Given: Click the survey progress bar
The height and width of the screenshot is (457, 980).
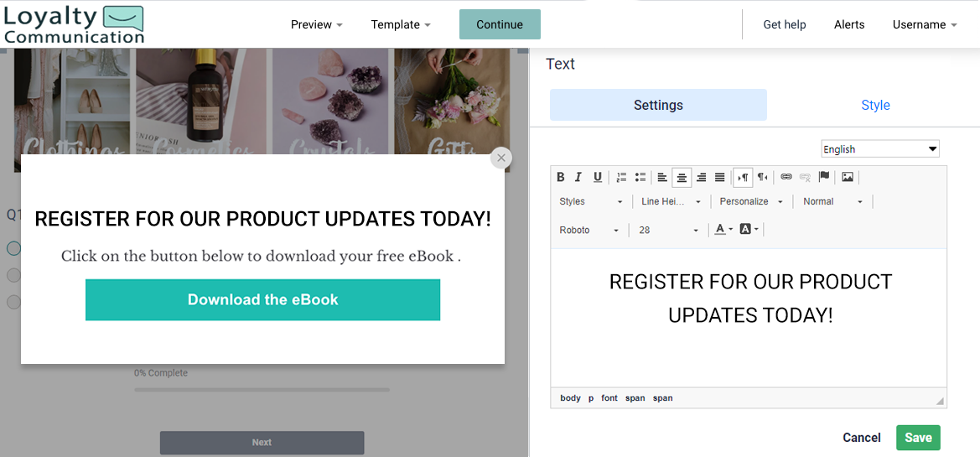Looking at the screenshot, I should tap(262, 389).
